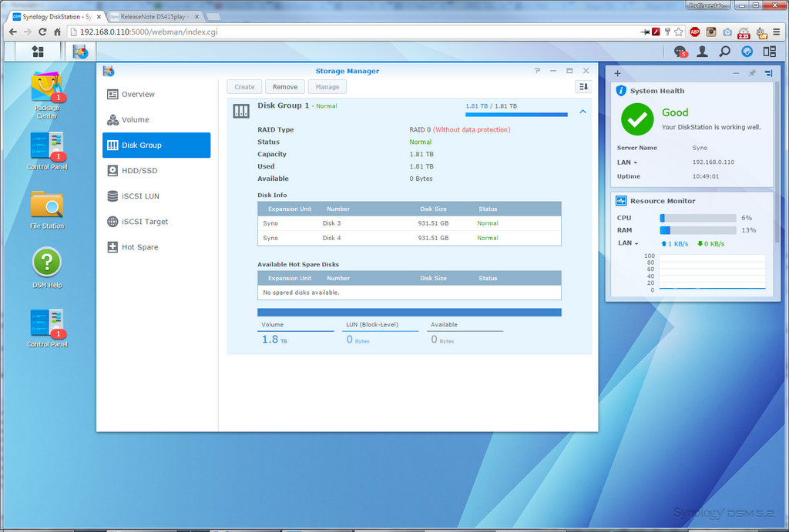
Task: Close the ReleaseNote DS415play browser tab
Action: click(x=196, y=17)
